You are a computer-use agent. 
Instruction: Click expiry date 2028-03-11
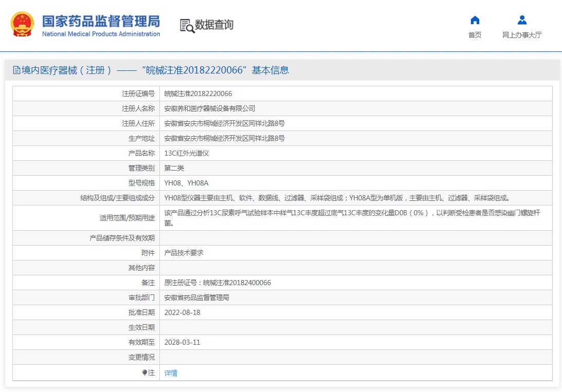click(x=182, y=342)
